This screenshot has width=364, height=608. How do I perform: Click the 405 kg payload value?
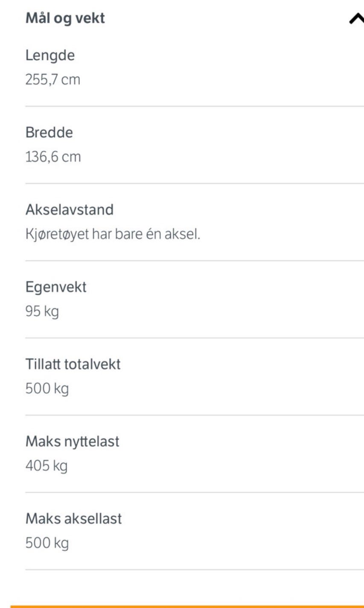coord(47,466)
